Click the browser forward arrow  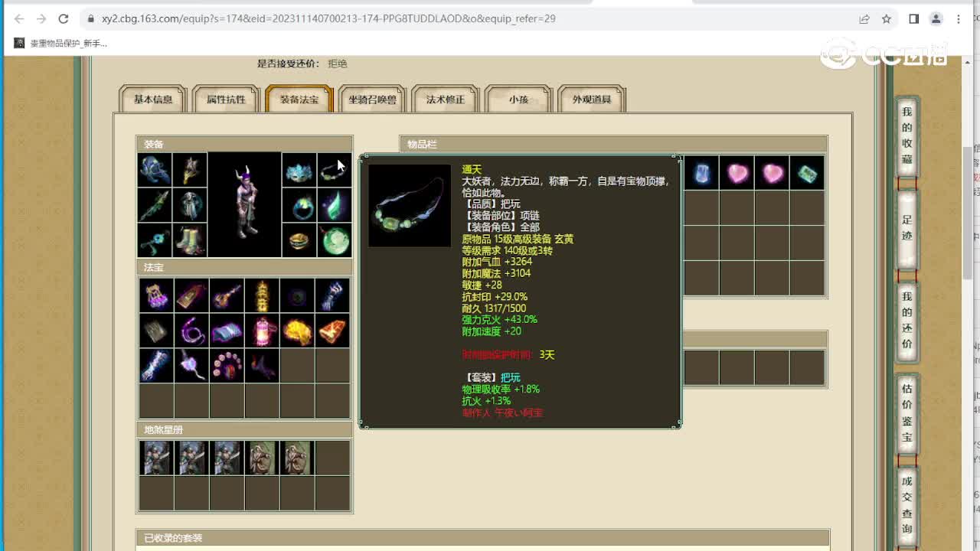click(41, 18)
